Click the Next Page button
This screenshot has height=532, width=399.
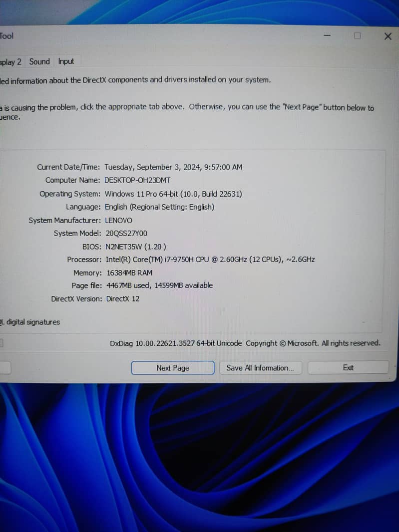tap(173, 368)
